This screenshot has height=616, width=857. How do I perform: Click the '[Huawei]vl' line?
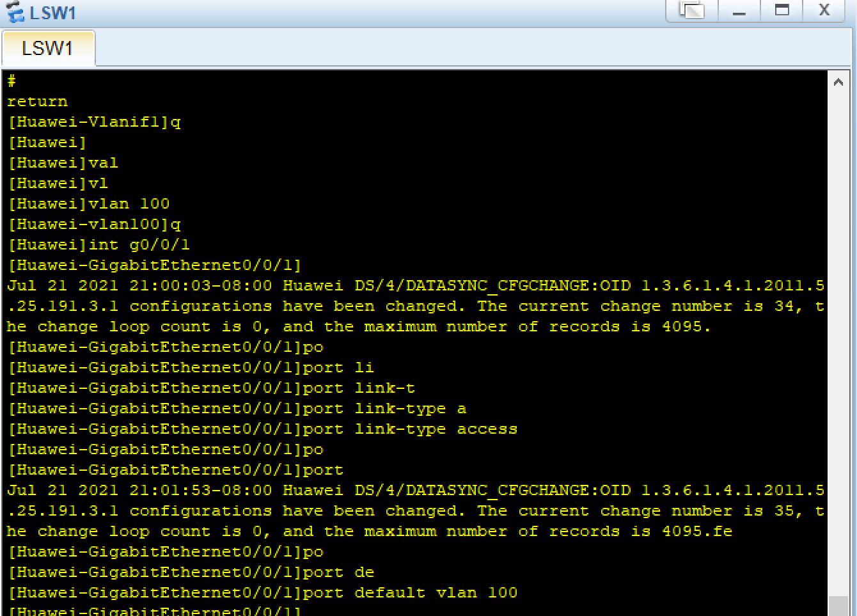point(58,184)
